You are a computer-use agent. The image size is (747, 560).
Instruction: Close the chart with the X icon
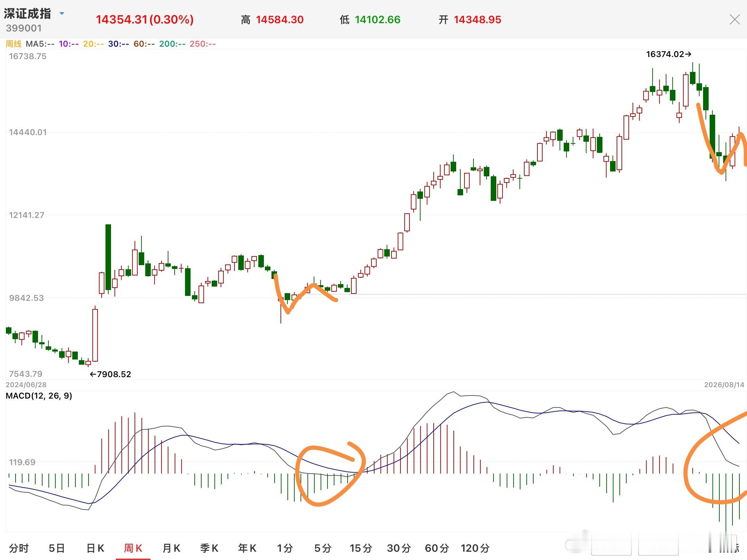(735, 19)
